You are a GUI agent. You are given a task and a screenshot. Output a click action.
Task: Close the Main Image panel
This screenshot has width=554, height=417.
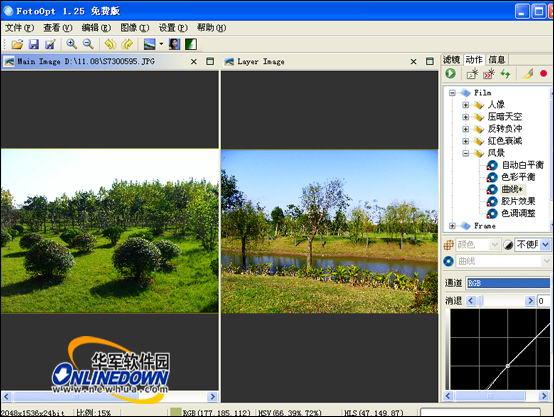point(194,61)
